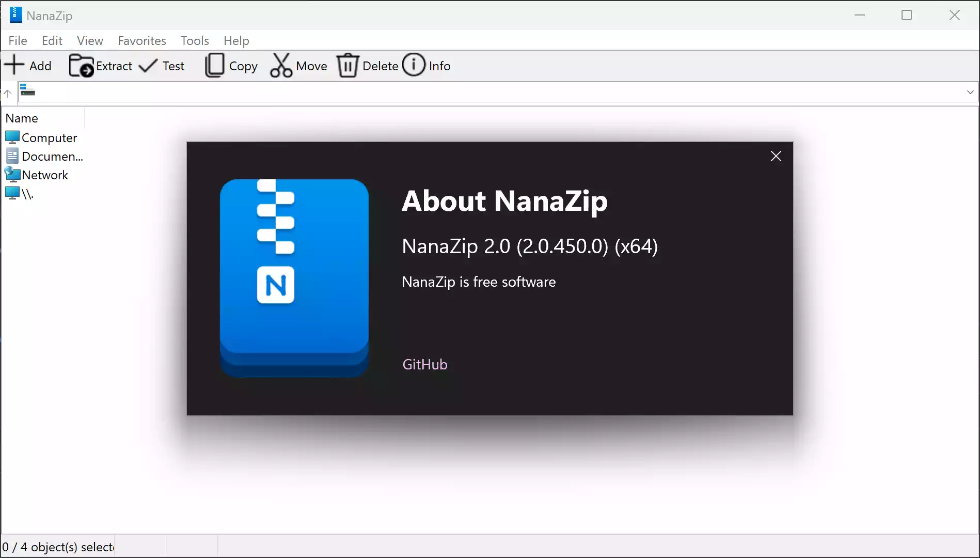Open the View menu
The image size is (980, 558).
click(x=90, y=40)
